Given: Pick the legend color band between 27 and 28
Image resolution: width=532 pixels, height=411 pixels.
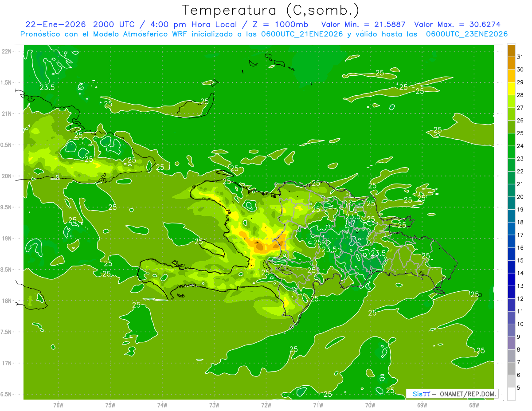Looking at the screenshot, I should coord(511,101).
